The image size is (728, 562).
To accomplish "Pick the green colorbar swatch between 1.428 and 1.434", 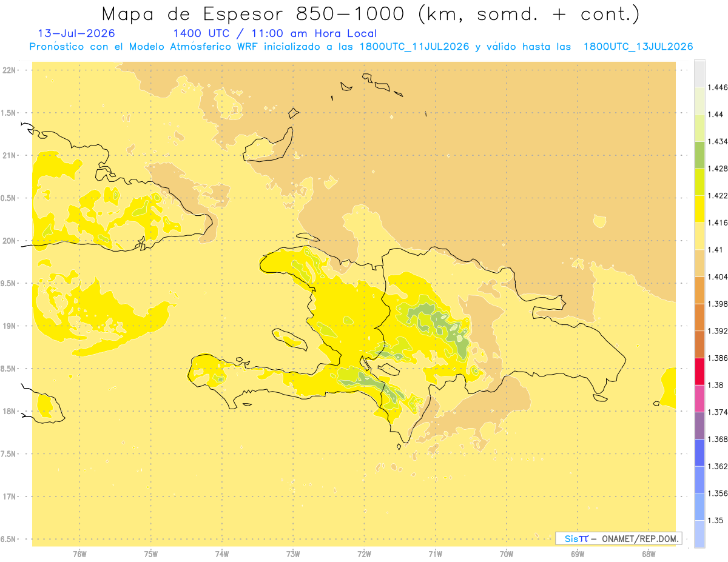I will click(x=699, y=155).
